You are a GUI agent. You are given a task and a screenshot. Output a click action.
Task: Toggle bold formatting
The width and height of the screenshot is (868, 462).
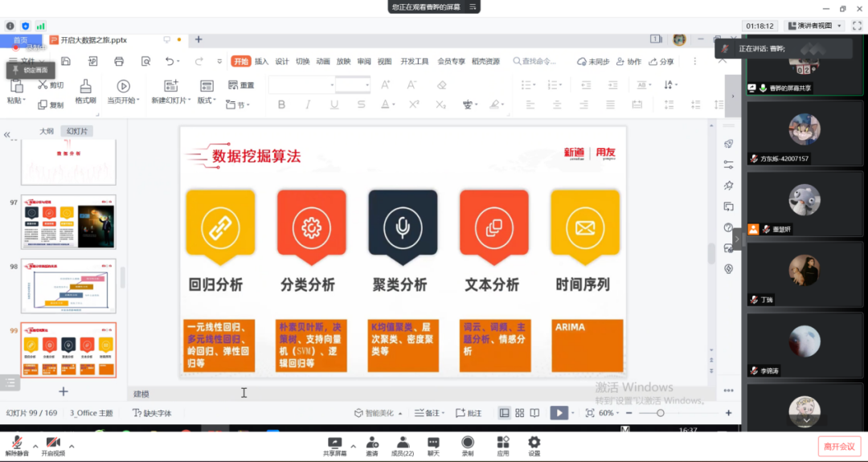[x=281, y=104]
